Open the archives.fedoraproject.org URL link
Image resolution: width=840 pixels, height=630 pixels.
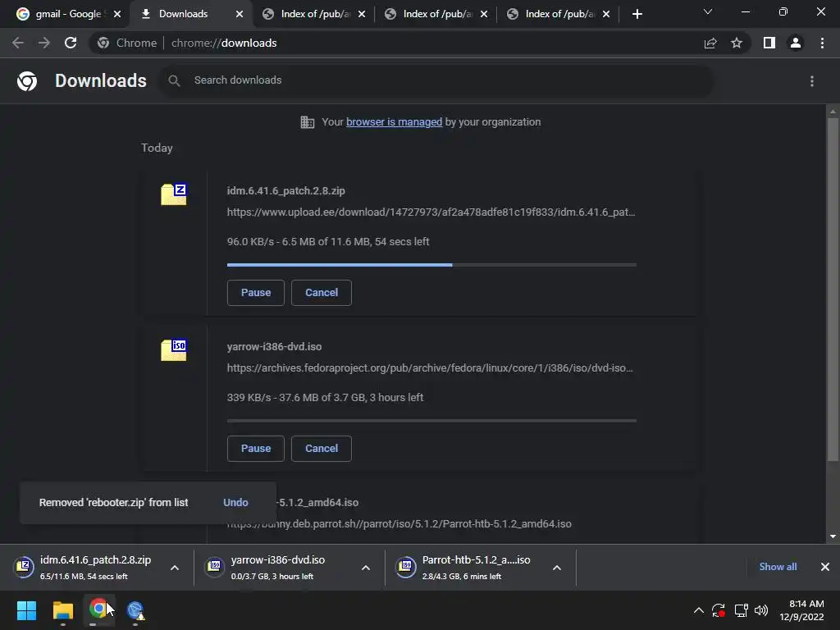click(x=430, y=368)
